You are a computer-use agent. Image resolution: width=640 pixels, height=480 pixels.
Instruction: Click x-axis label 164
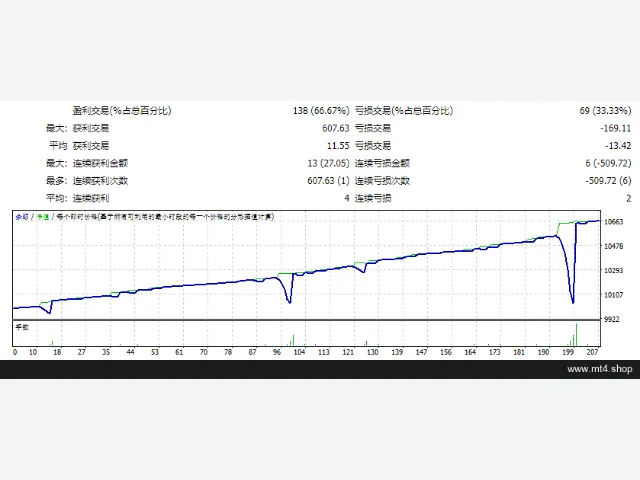point(470,352)
